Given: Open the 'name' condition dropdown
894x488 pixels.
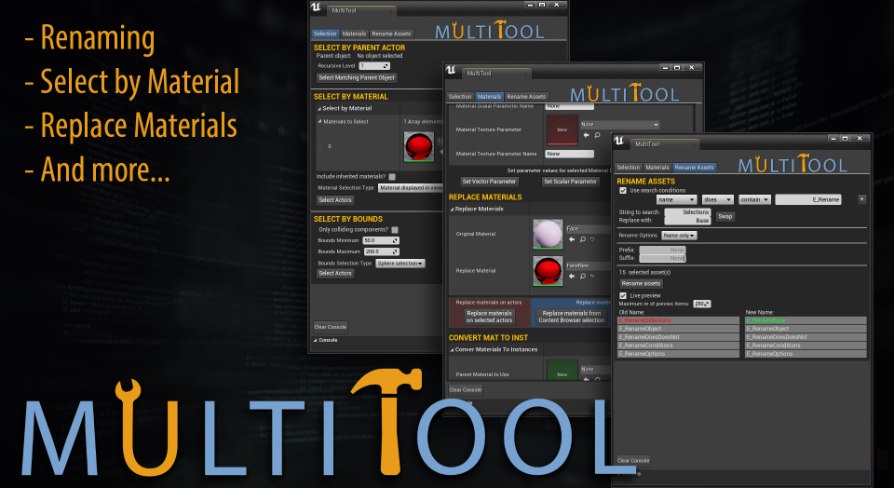Looking at the screenshot, I should click(676, 200).
